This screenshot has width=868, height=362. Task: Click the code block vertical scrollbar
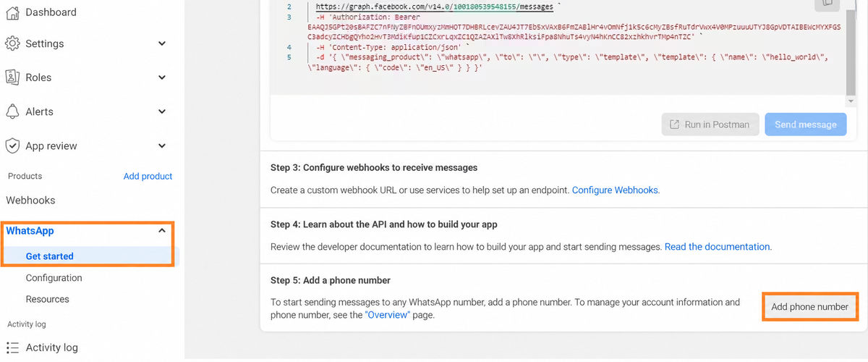point(850,47)
